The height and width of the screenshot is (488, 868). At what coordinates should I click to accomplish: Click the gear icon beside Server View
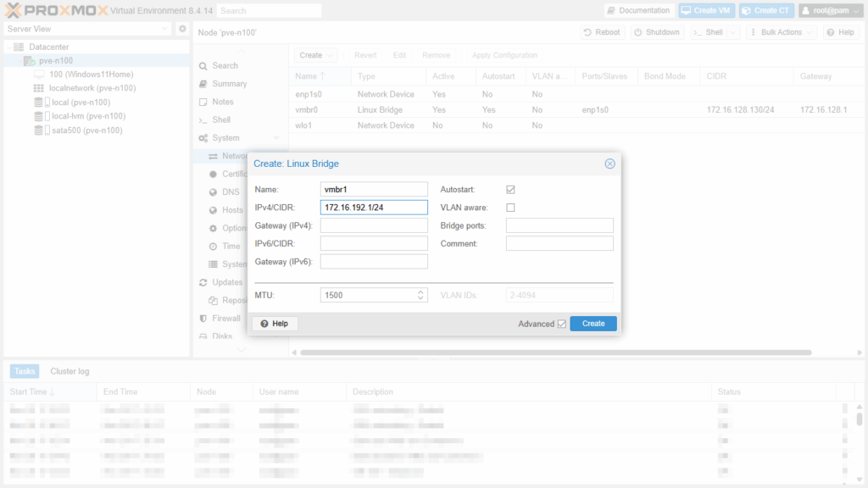coord(182,29)
